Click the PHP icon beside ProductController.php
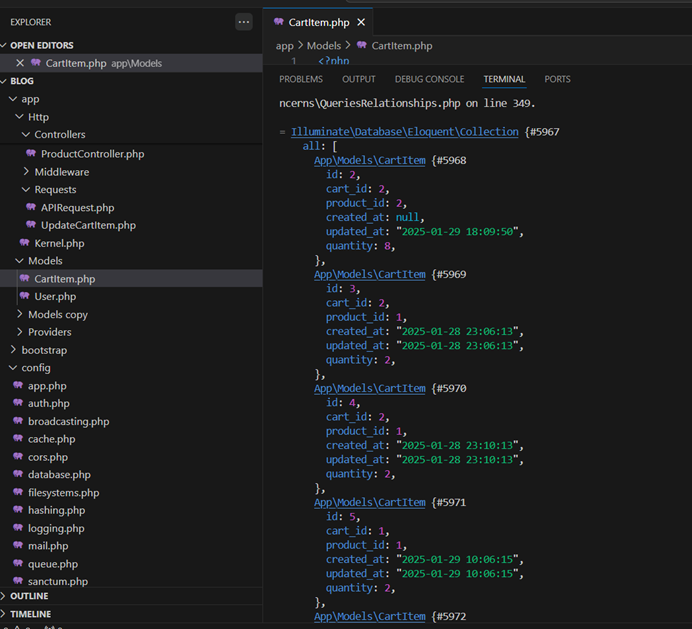Screen dimensions: 692x629 (32, 154)
